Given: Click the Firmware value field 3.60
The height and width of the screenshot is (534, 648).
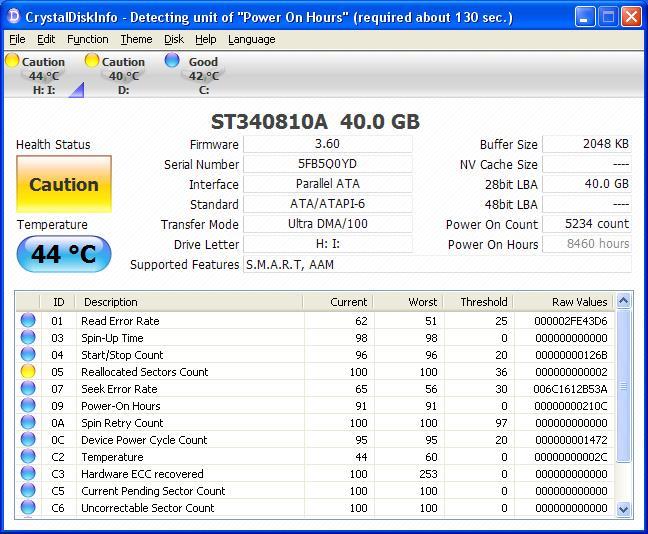Looking at the screenshot, I should tap(328, 144).
